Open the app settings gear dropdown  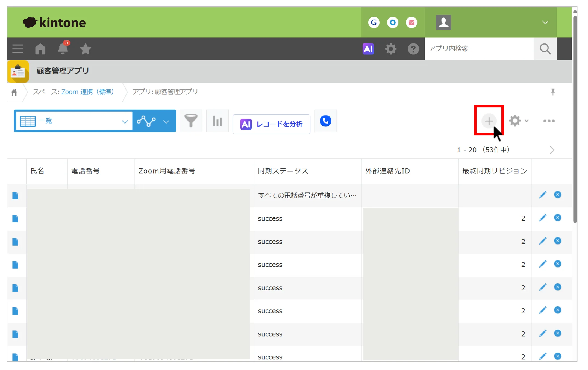(519, 121)
